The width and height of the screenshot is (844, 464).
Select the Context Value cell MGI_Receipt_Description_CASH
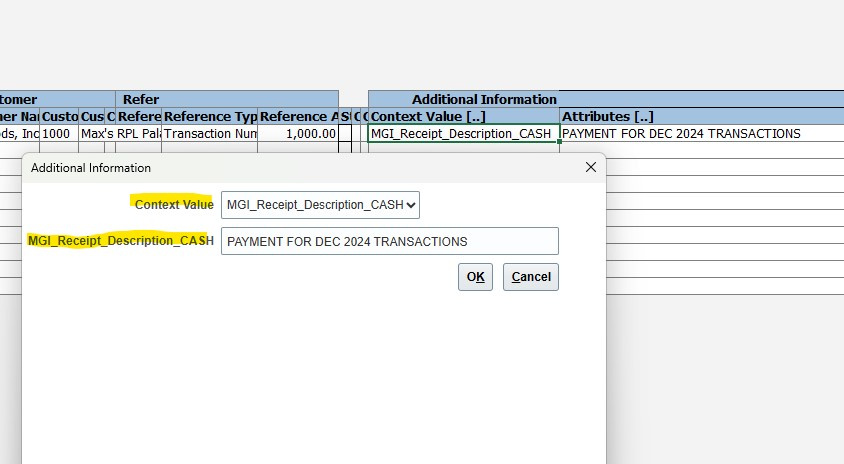[464, 133]
